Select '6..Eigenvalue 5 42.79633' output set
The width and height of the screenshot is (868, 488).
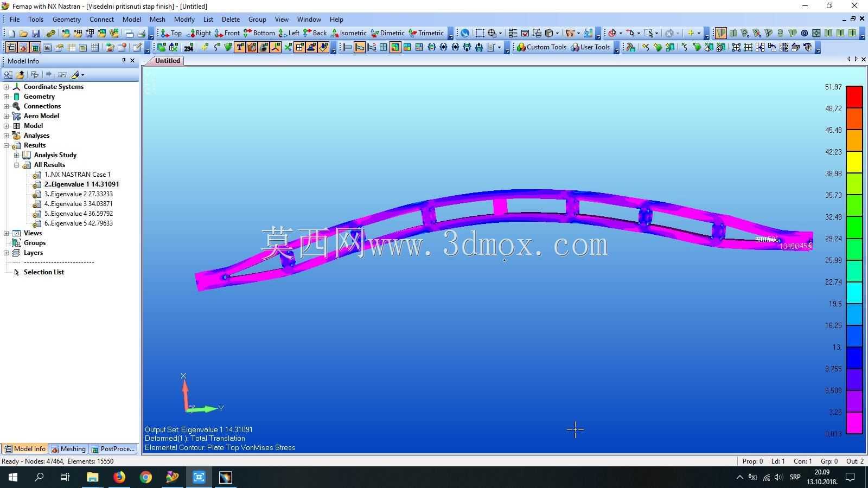click(79, 223)
